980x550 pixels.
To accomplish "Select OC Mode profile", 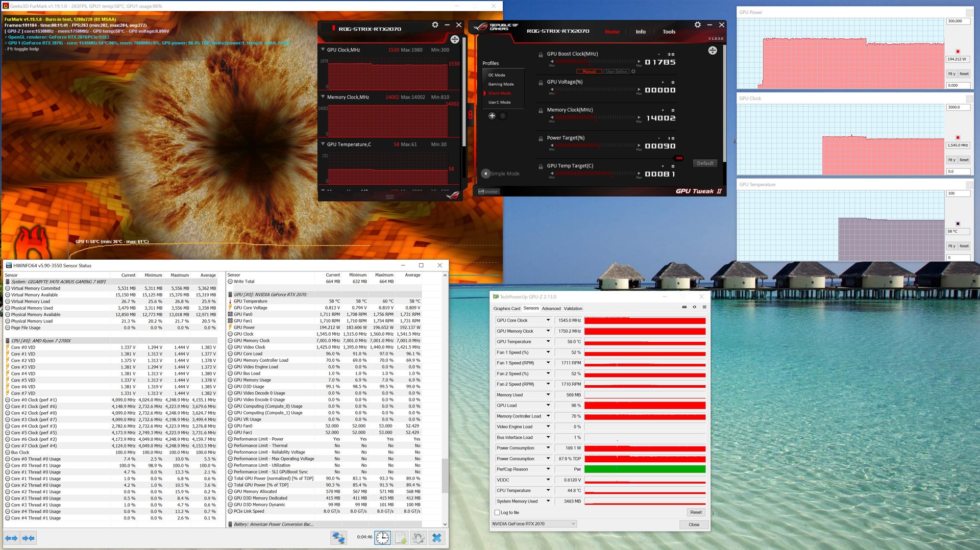I will click(x=497, y=75).
